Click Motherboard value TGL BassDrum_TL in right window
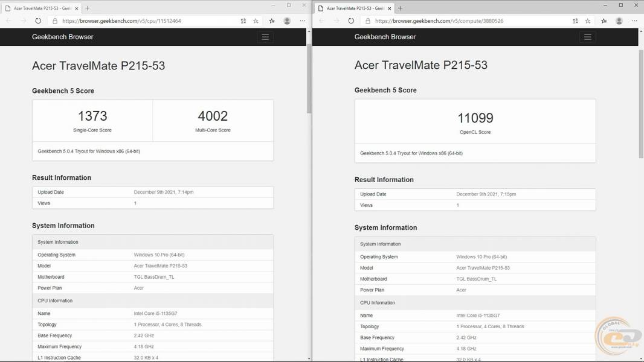644x362 pixels. [477, 279]
